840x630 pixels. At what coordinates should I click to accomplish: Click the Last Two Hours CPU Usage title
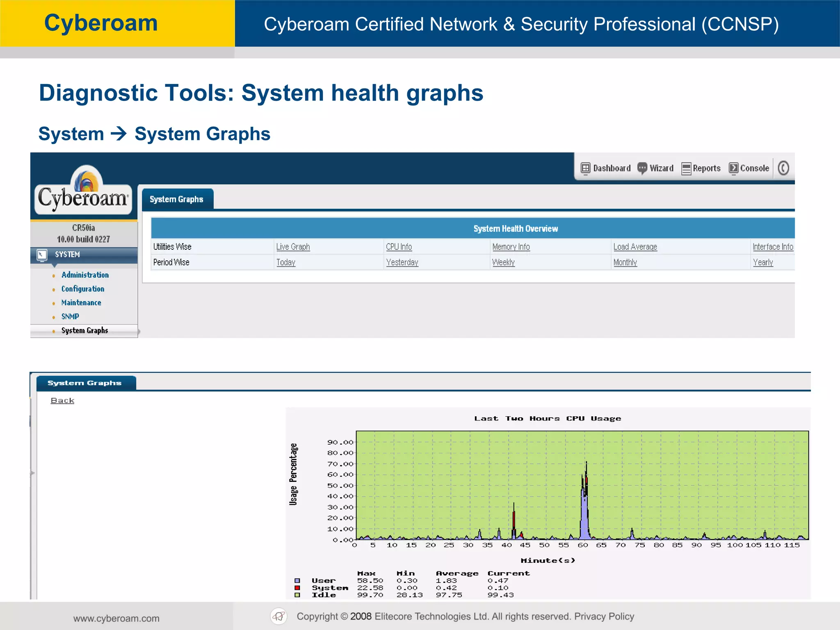(548, 419)
